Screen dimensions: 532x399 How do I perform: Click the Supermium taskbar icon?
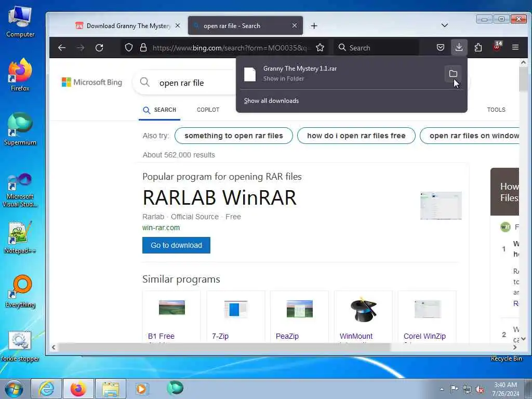(175, 388)
